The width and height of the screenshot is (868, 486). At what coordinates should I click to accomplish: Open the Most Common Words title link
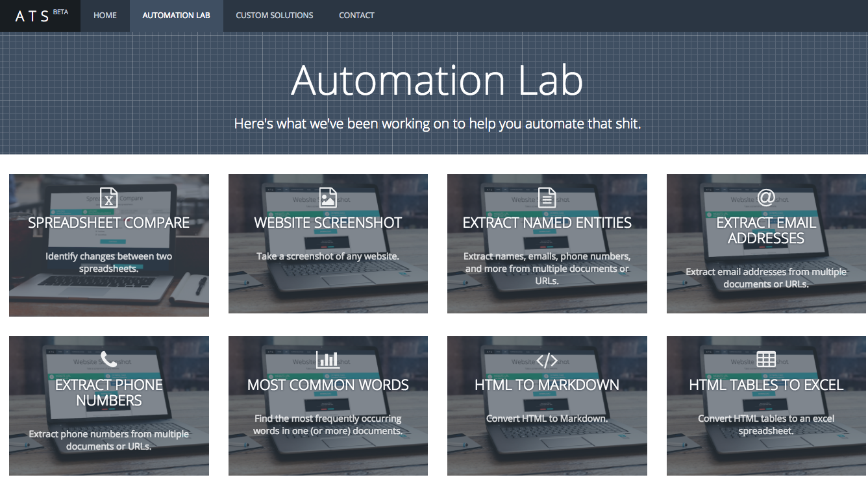pyautogui.click(x=328, y=385)
